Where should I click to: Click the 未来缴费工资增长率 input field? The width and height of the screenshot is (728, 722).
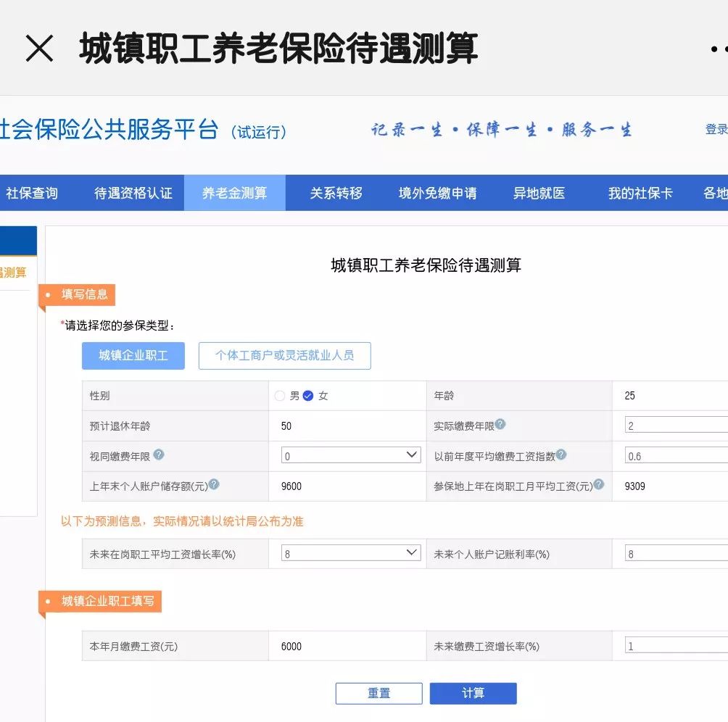[x=676, y=646]
